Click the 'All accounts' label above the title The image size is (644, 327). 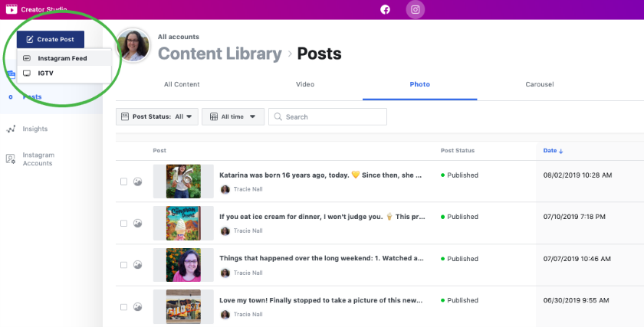(178, 37)
